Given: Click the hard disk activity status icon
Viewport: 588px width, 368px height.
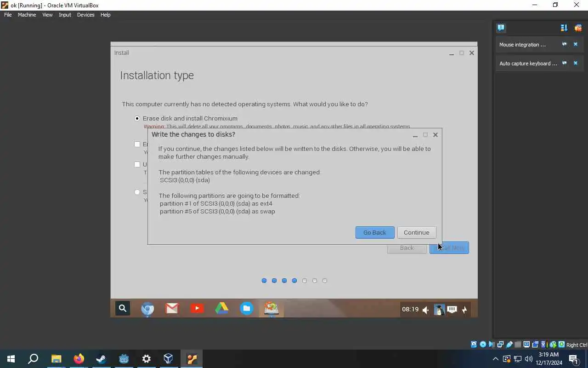Looking at the screenshot, I should (x=474, y=345).
